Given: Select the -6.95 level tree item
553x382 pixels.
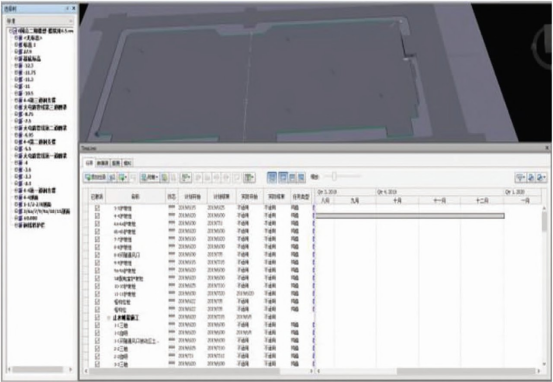Looking at the screenshot, I should click(x=29, y=135).
